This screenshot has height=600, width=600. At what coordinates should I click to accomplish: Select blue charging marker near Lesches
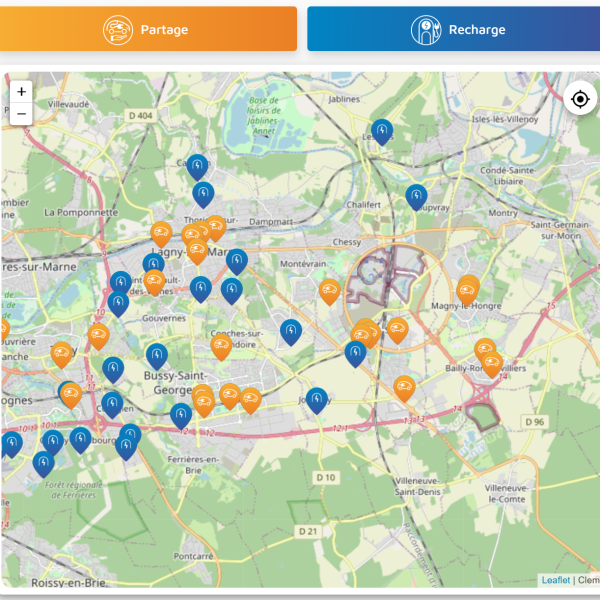(x=382, y=132)
